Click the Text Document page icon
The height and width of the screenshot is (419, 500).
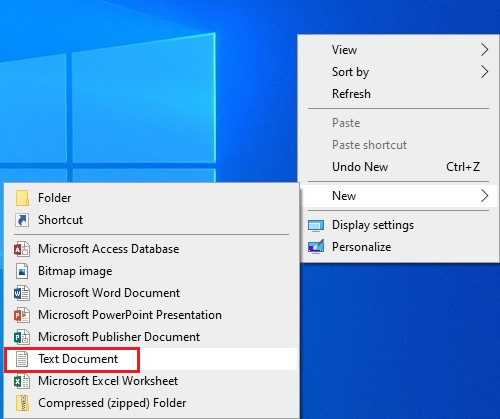pos(22,359)
